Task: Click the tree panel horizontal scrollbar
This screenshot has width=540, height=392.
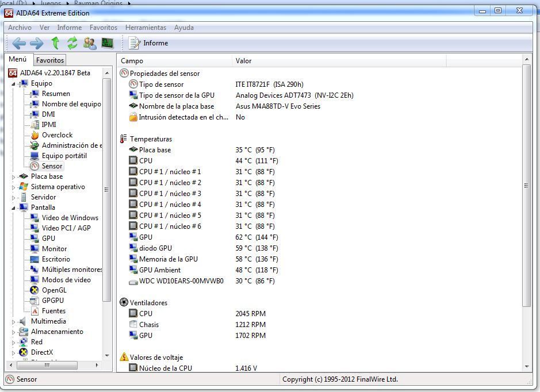Action: (x=47, y=365)
